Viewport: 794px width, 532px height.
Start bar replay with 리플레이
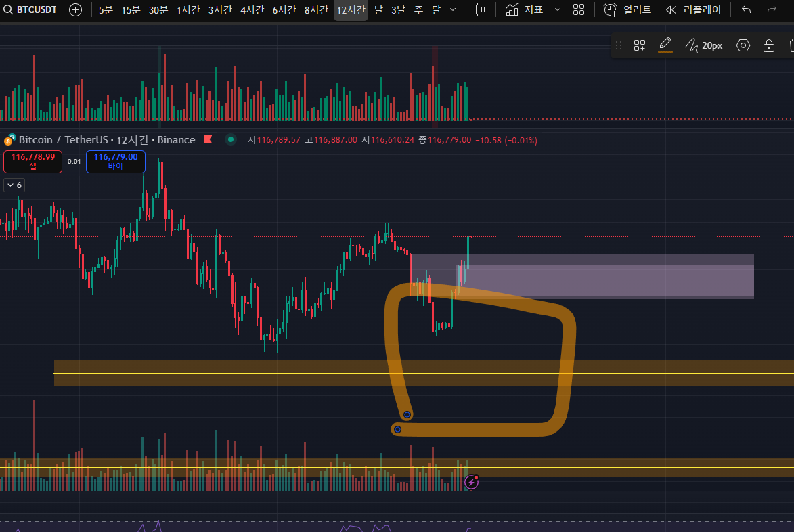point(693,9)
